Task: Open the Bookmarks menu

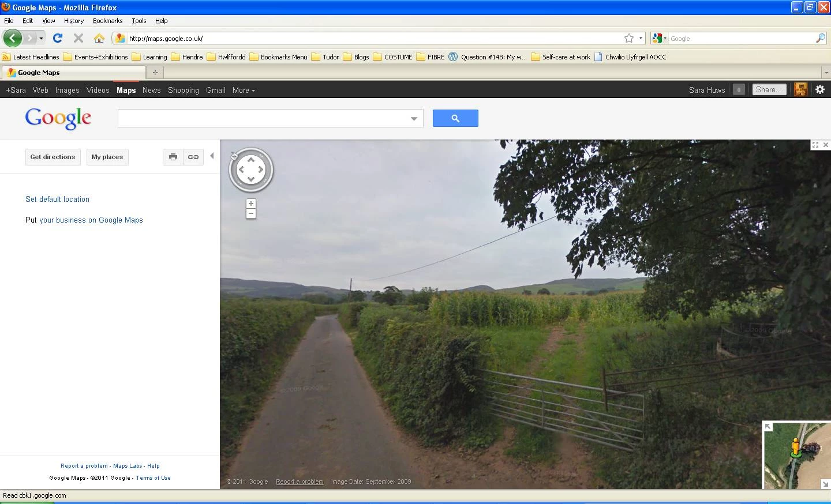Action: pyautogui.click(x=107, y=21)
